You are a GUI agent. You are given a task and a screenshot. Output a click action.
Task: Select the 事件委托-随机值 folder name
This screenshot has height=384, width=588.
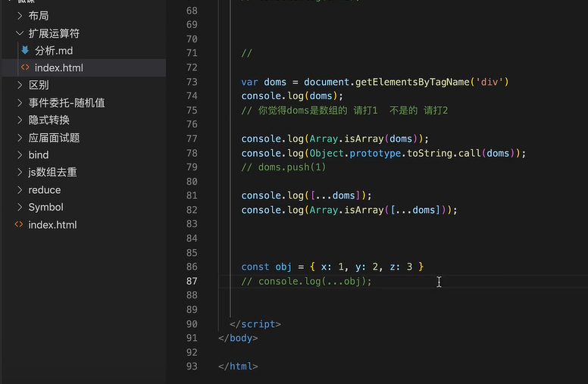coord(67,103)
